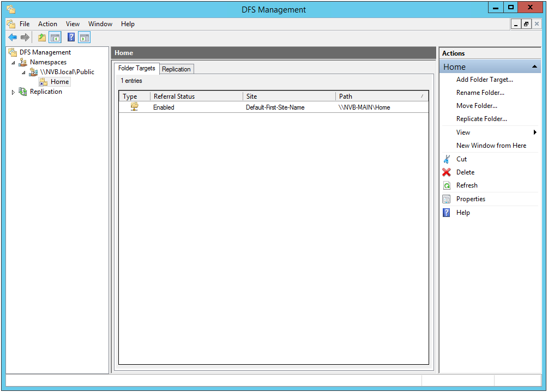
Task: Select the \\NVB-MAIN\Home path cell
Action: coord(364,107)
